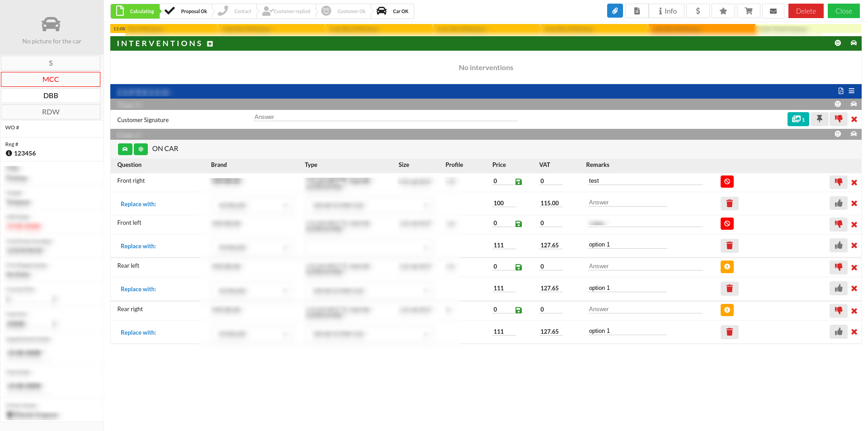Click the green Close button
The image size is (868, 431).
(x=844, y=11)
